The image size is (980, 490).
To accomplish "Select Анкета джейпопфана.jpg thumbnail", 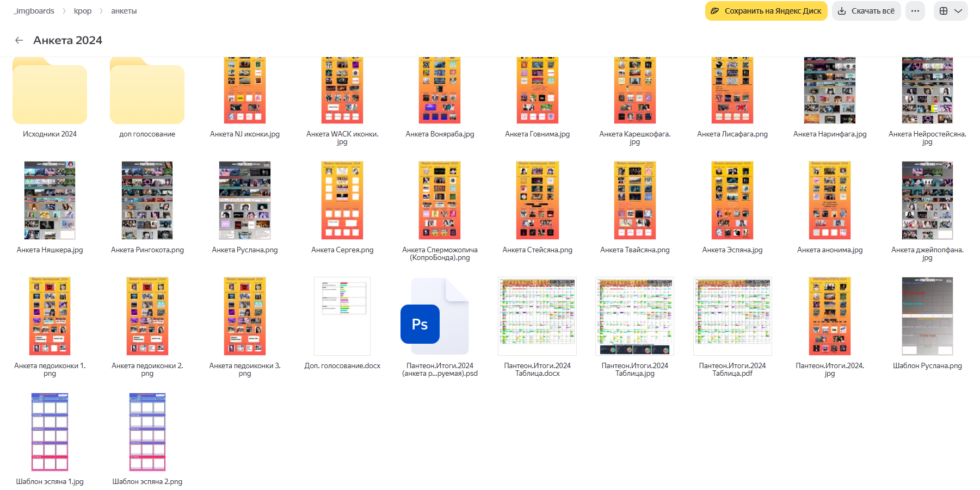I will pos(927,200).
